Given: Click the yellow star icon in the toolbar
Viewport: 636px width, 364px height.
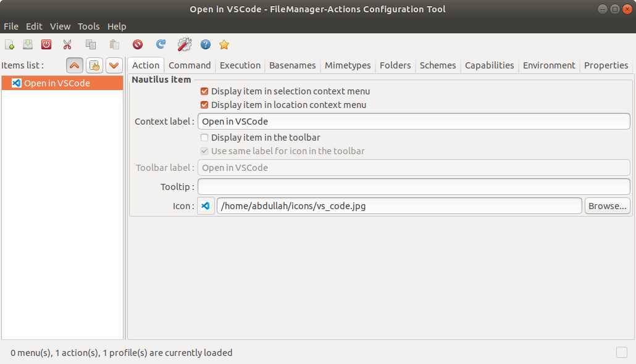Looking at the screenshot, I should (224, 44).
